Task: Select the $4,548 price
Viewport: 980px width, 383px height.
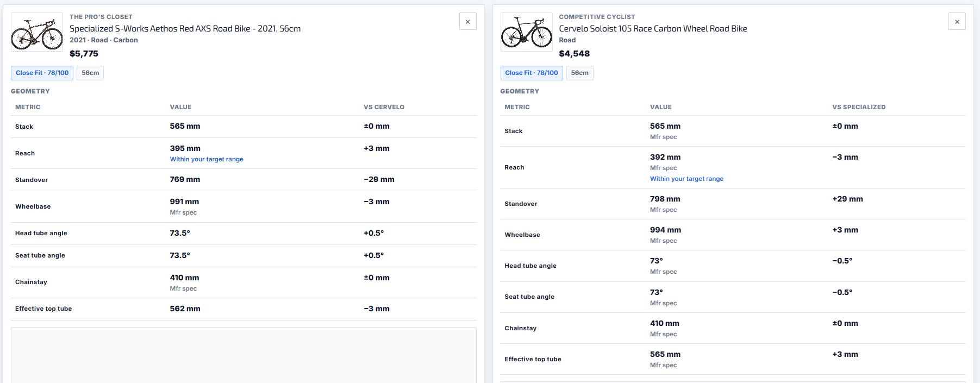Action: (x=574, y=54)
